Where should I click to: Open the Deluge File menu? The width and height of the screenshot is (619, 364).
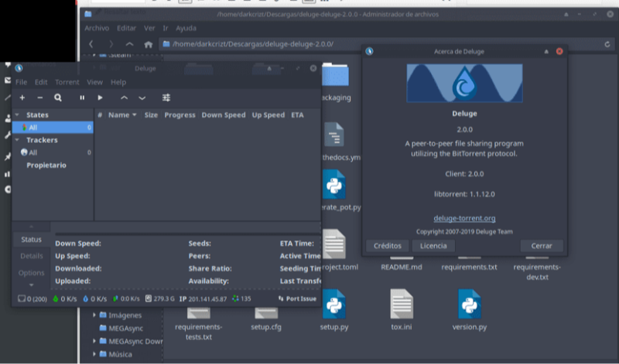click(x=22, y=82)
